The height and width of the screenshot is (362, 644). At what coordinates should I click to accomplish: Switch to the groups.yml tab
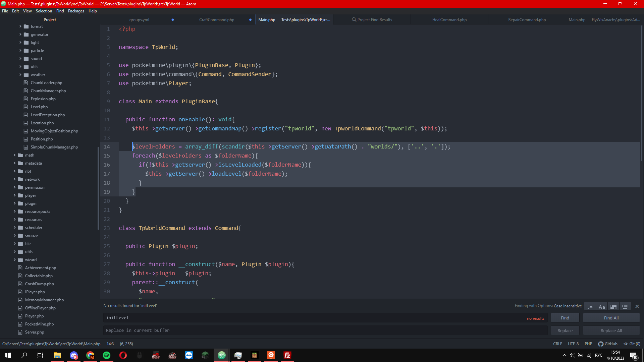click(x=139, y=20)
